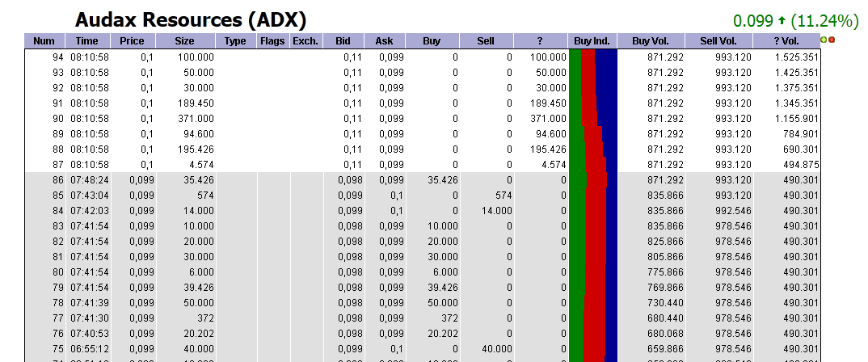This screenshot has height=362, width=868.
Task: Click the Type column header
Action: coord(235,41)
